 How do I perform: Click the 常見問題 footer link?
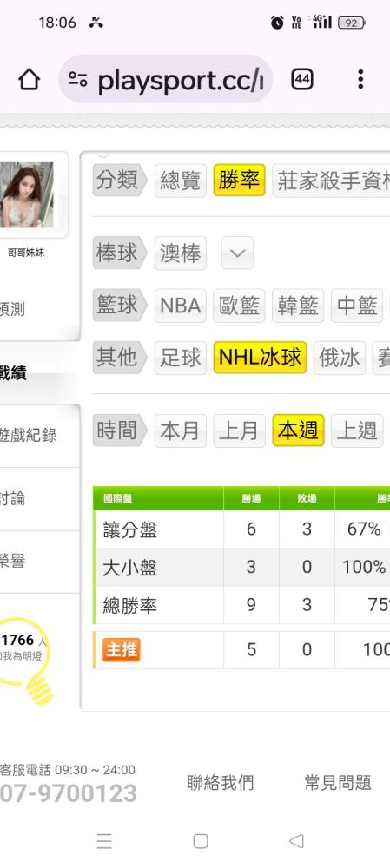pyautogui.click(x=337, y=783)
